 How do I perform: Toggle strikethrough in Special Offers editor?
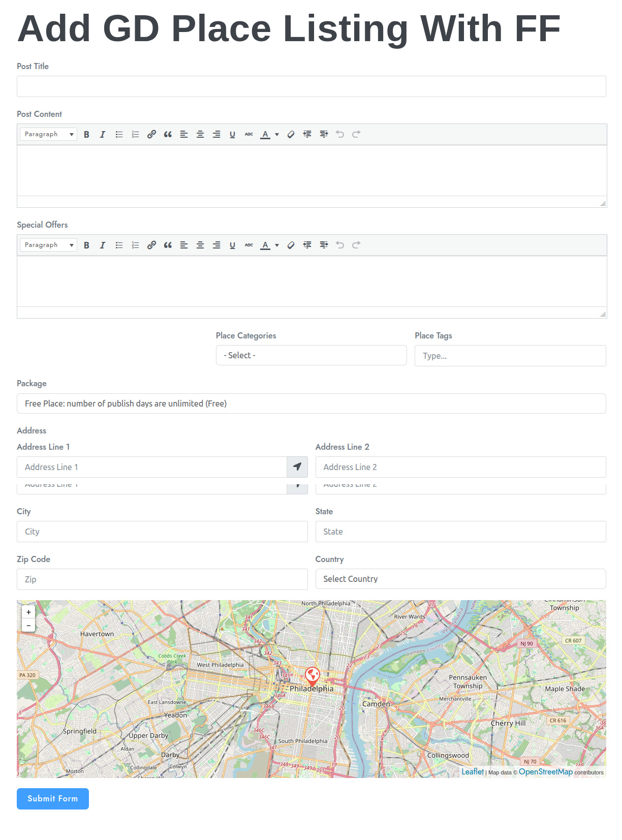(248, 245)
